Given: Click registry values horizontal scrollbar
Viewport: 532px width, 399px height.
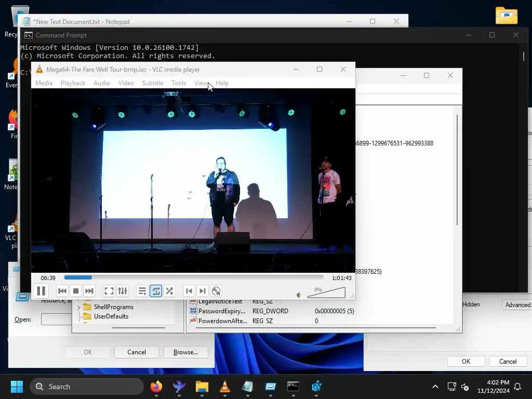Looking at the screenshot, I should point(315,328).
